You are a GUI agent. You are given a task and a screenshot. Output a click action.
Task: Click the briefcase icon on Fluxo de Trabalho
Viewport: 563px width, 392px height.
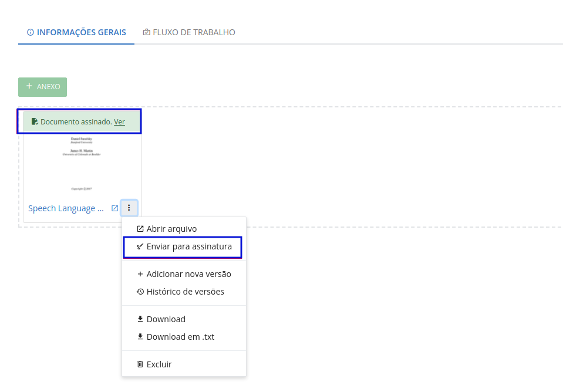point(146,32)
